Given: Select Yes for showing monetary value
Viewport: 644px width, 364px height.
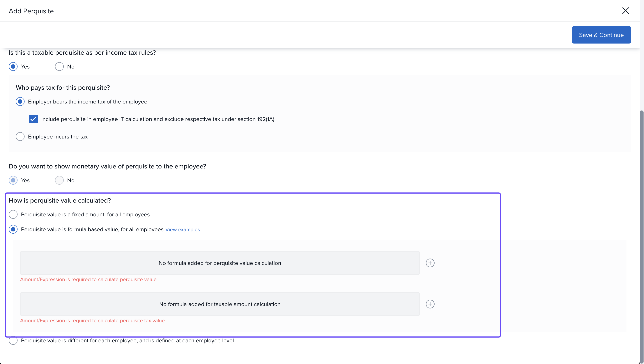Looking at the screenshot, I should (13, 180).
